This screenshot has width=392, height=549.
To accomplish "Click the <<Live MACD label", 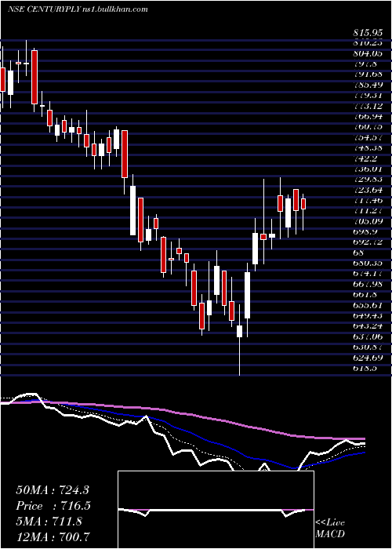I will pos(330,529).
